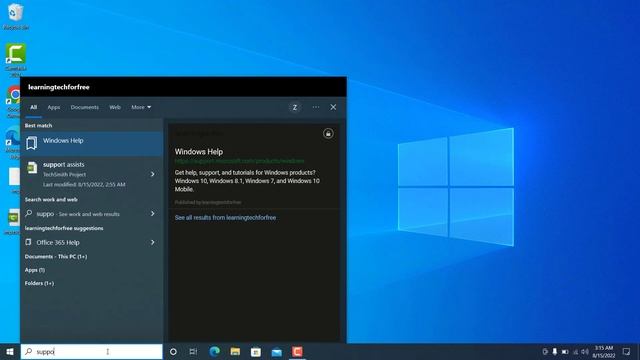The image size is (640, 360).
Task: Click the microphone tray icon
Action: pos(555,351)
